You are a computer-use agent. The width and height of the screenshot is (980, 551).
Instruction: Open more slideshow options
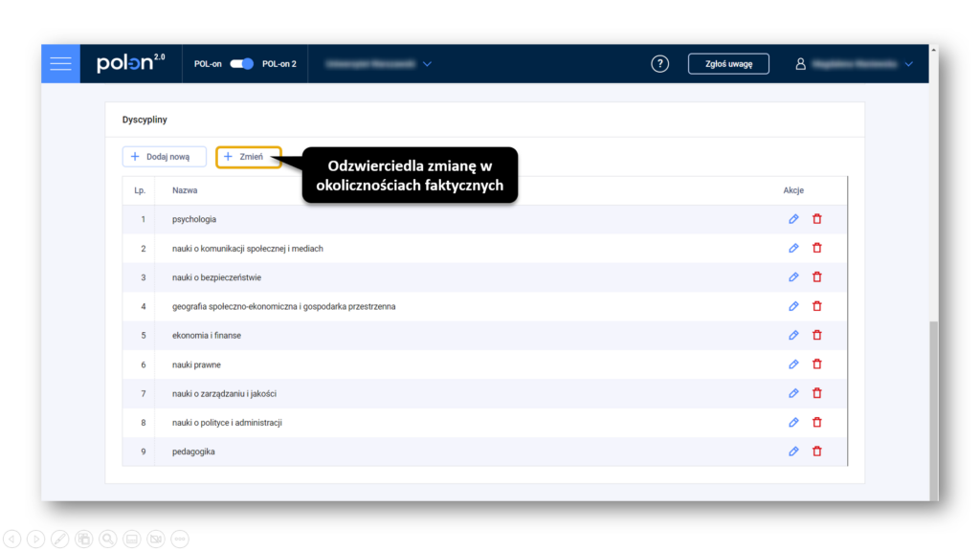tap(180, 539)
